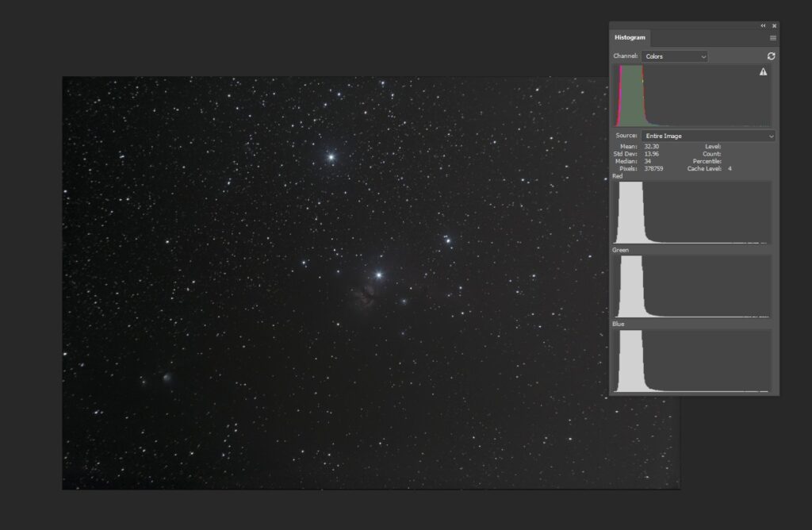Screen dimensions: 812x530
Task: Click the Std Dev value 13.96
Action: pyautogui.click(x=651, y=154)
